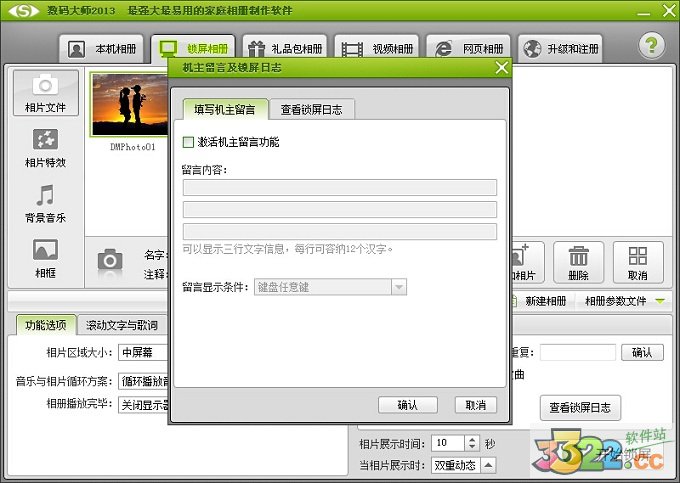This screenshot has height=483, width=680.
Task: Click the 查看锁屏日志 button in main window
Action: click(x=580, y=408)
